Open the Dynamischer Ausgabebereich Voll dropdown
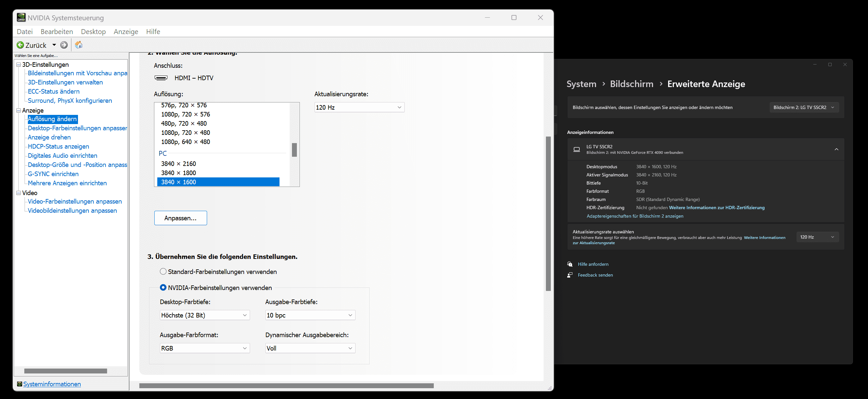The height and width of the screenshot is (399, 868). point(310,348)
